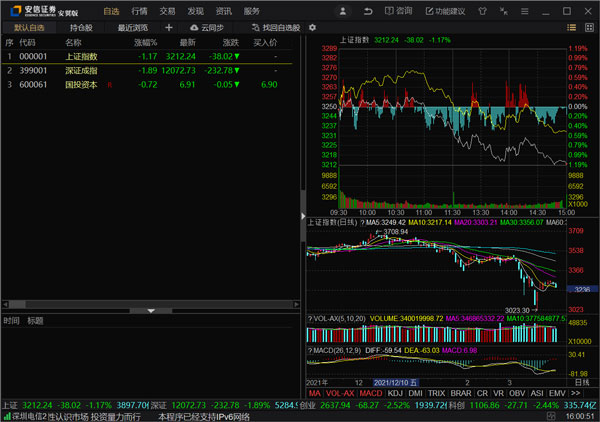The width and height of the screenshot is (600, 422).
Task: Click the 3236 price label on K-line axis
Action: click(582, 290)
